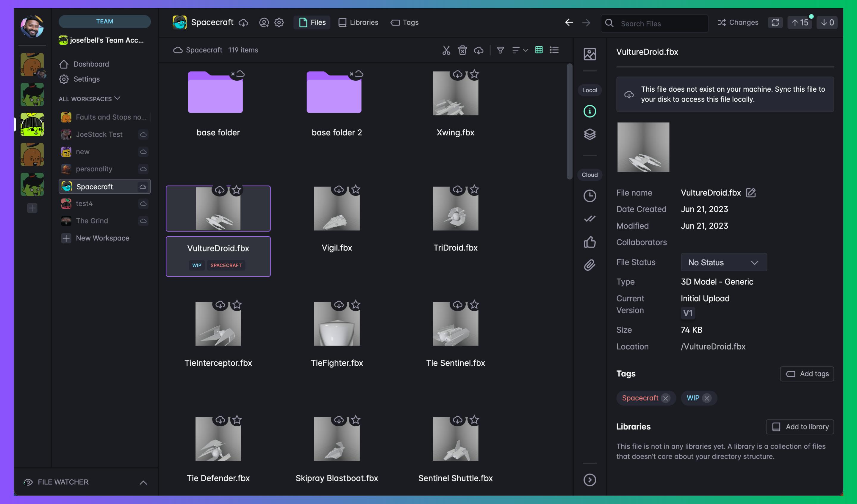Remove the WIP tag
Image resolution: width=857 pixels, height=504 pixels.
coord(707,398)
